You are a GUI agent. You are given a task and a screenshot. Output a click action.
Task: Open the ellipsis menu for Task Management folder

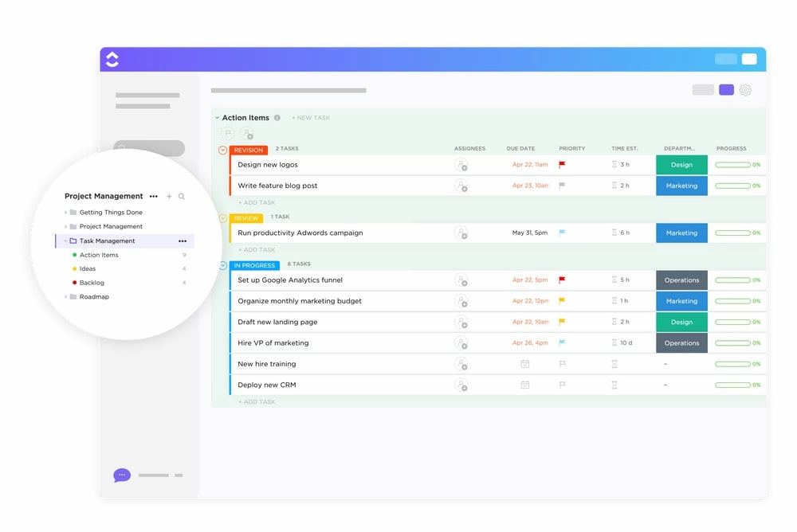(183, 241)
